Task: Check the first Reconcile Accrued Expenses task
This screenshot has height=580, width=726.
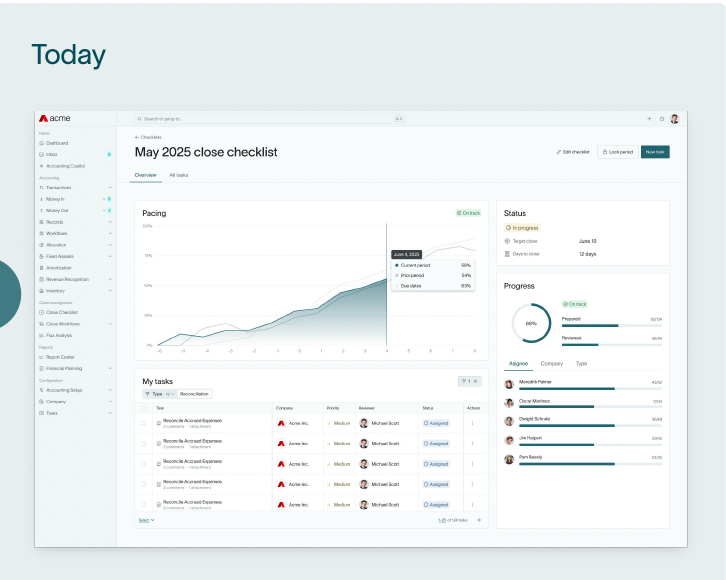Action: (x=144, y=423)
